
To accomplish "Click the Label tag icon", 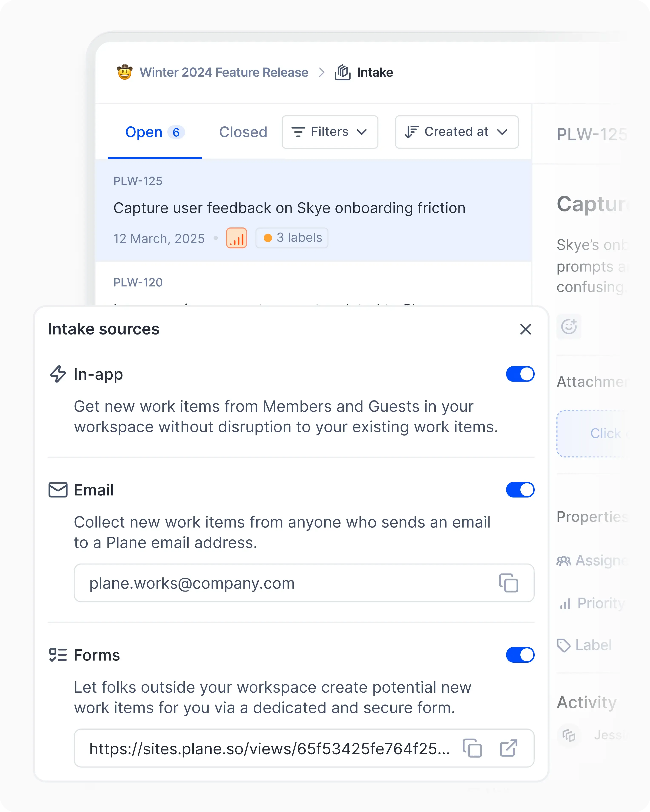I will (x=564, y=646).
